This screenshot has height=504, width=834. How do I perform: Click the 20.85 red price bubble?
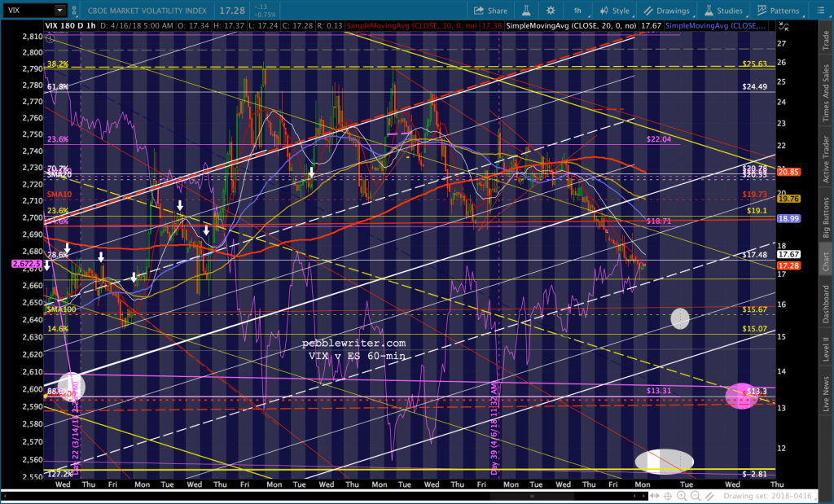point(788,173)
